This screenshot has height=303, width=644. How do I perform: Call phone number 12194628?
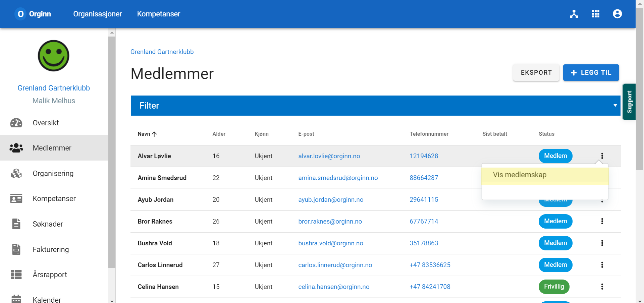pyautogui.click(x=424, y=156)
